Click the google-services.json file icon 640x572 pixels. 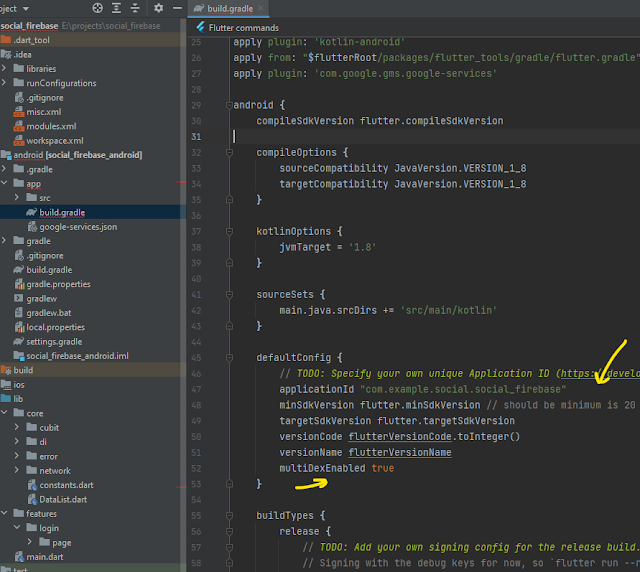coord(32,227)
